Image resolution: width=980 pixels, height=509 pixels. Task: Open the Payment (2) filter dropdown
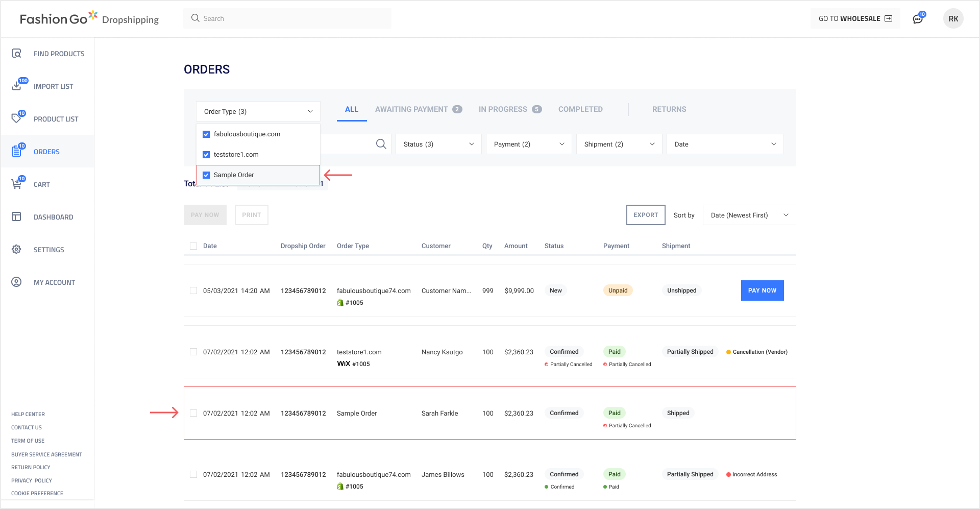528,144
